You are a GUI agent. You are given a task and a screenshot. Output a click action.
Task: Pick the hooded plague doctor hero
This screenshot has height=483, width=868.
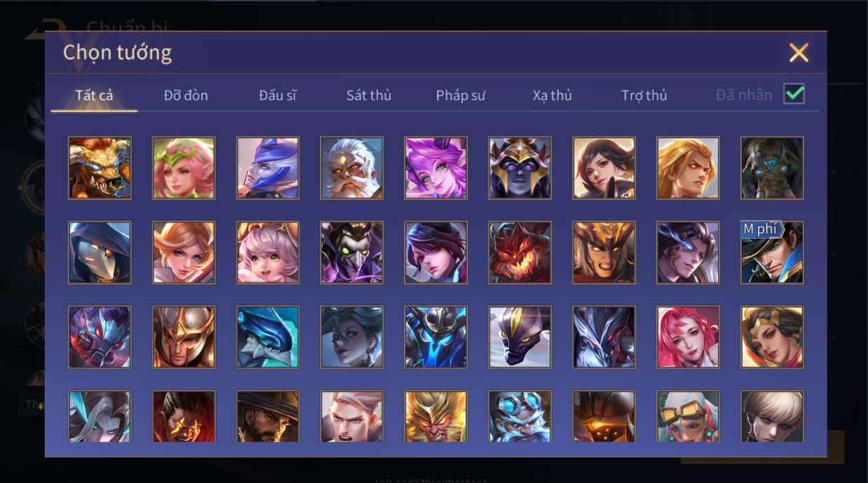pos(100,252)
